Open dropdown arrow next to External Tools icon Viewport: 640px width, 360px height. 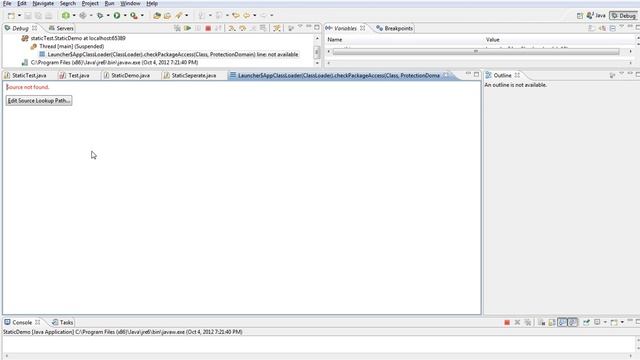coord(142,16)
